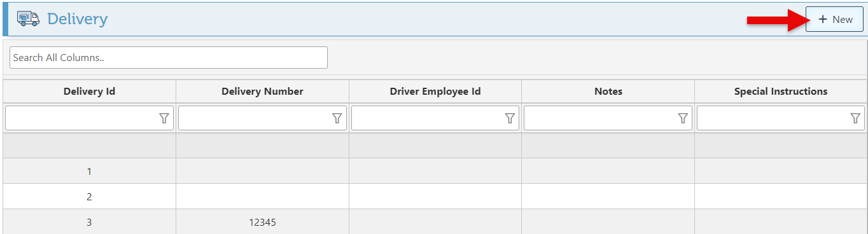Open the Driver Employee Id filter funnel icon

pyautogui.click(x=510, y=118)
